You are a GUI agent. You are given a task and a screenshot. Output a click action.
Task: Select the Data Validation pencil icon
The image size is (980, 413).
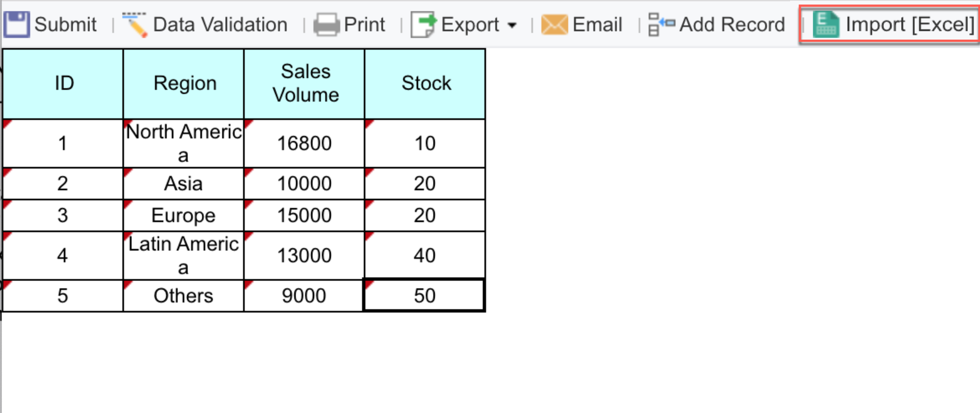pos(134,23)
